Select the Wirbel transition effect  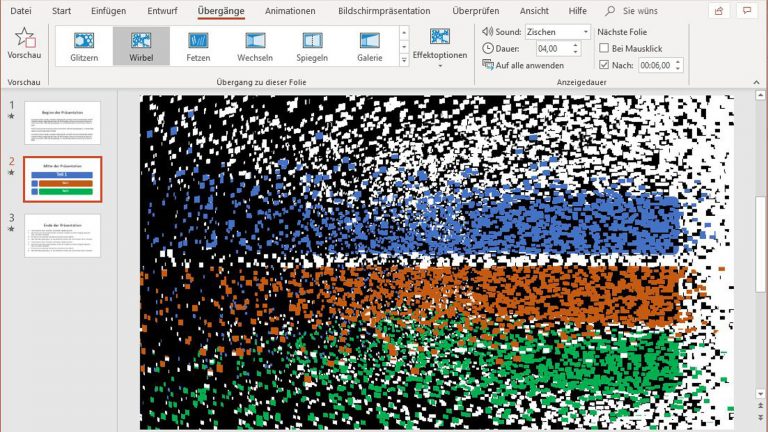(141, 46)
